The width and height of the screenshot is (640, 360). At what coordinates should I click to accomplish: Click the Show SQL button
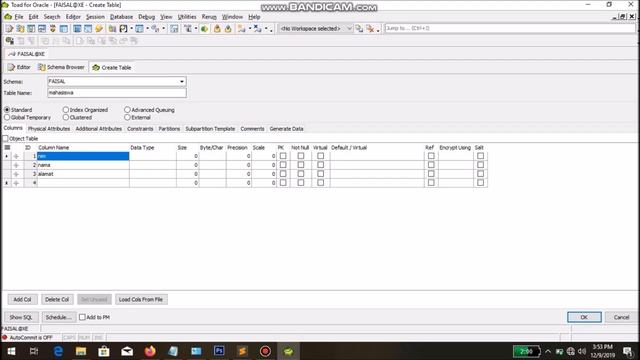[21, 317]
